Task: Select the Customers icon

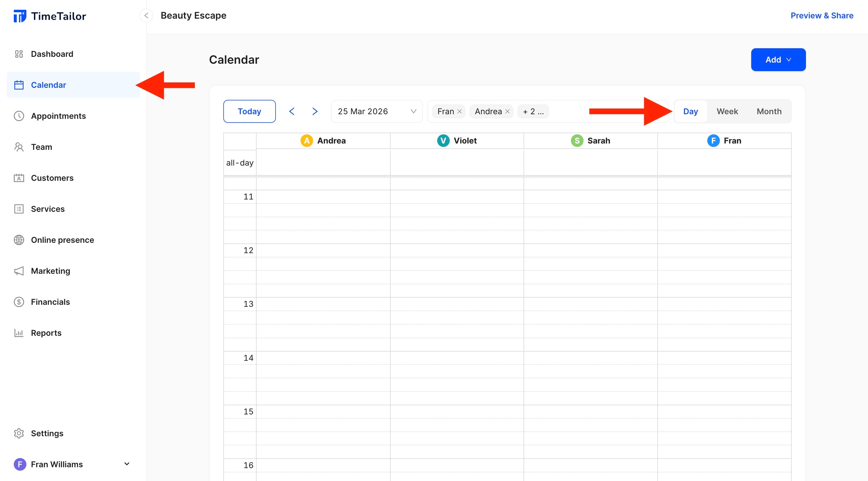Action: 19,178
